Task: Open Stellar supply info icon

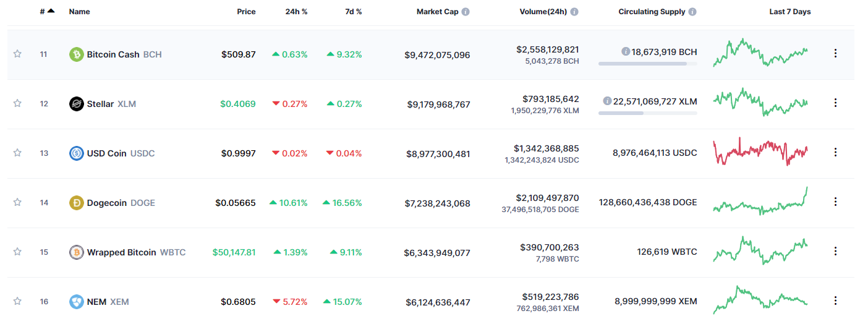Action: point(608,101)
